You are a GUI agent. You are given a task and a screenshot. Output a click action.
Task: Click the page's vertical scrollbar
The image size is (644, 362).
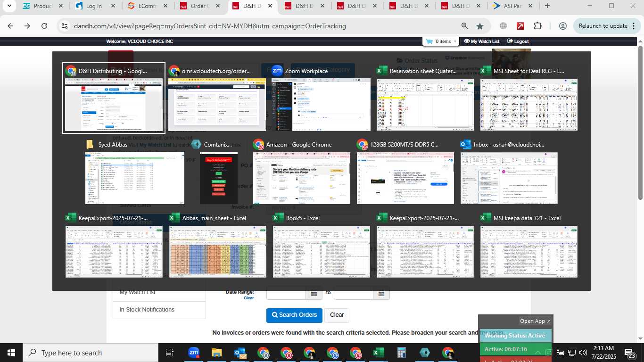(x=640, y=123)
